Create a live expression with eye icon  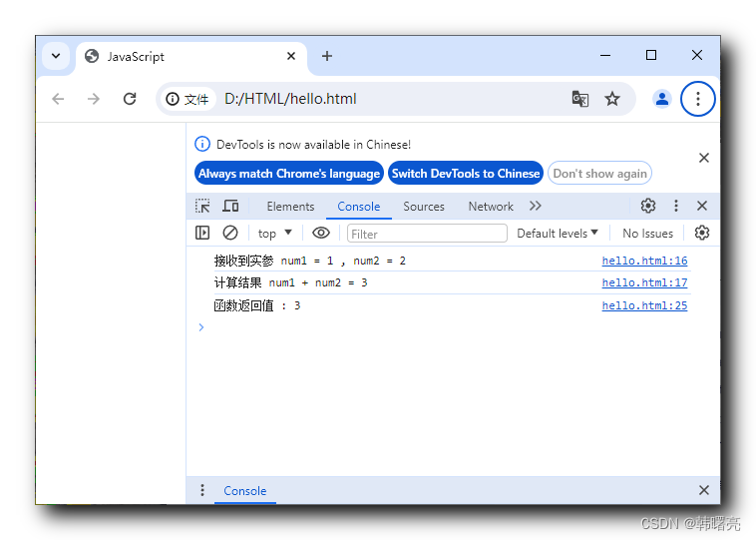click(x=320, y=234)
